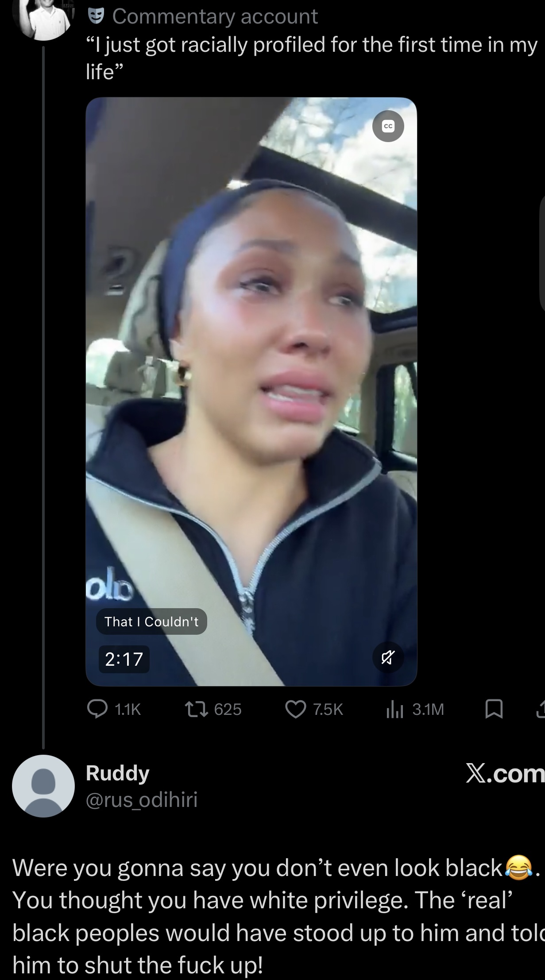Open replies with 1.1K comment icon
This screenshot has height=980, width=545.
pyautogui.click(x=114, y=709)
